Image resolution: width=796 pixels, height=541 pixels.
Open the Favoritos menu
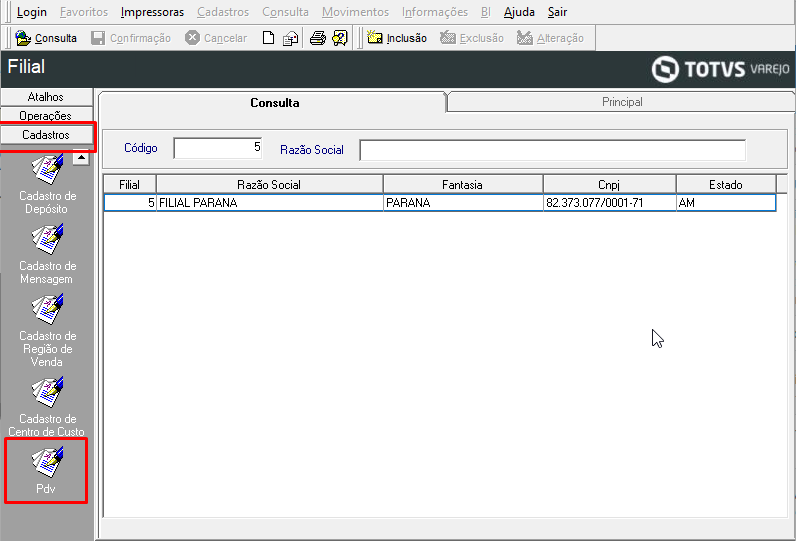pyautogui.click(x=84, y=12)
